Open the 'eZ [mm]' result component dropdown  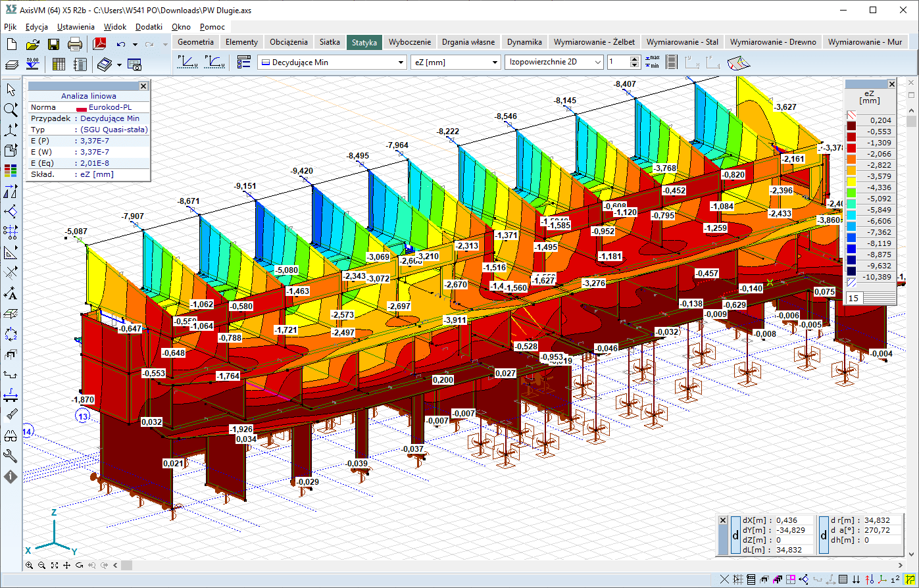(495, 62)
